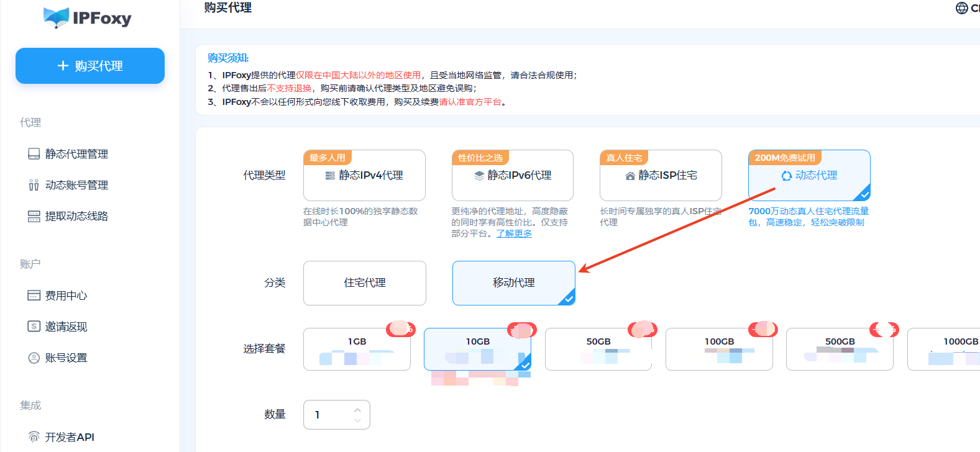
Task: Decrease quantity with the down arrow
Action: tap(357, 420)
